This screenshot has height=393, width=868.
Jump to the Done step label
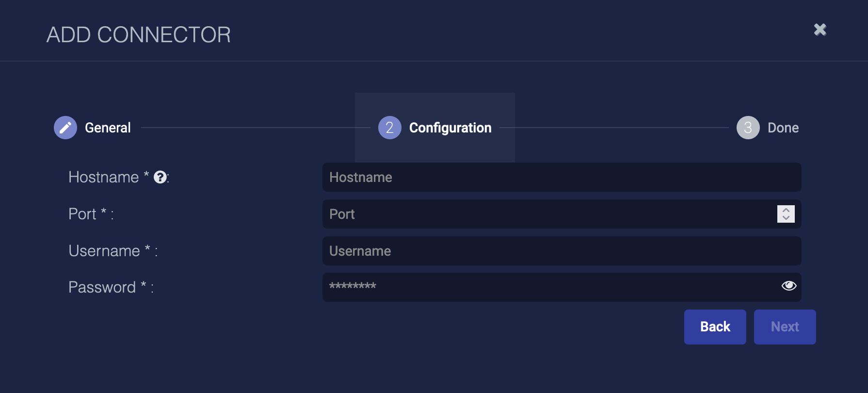click(783, 128)
